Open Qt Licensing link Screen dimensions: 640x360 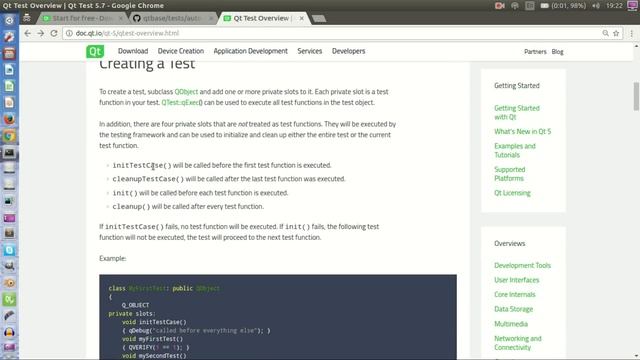512,193
